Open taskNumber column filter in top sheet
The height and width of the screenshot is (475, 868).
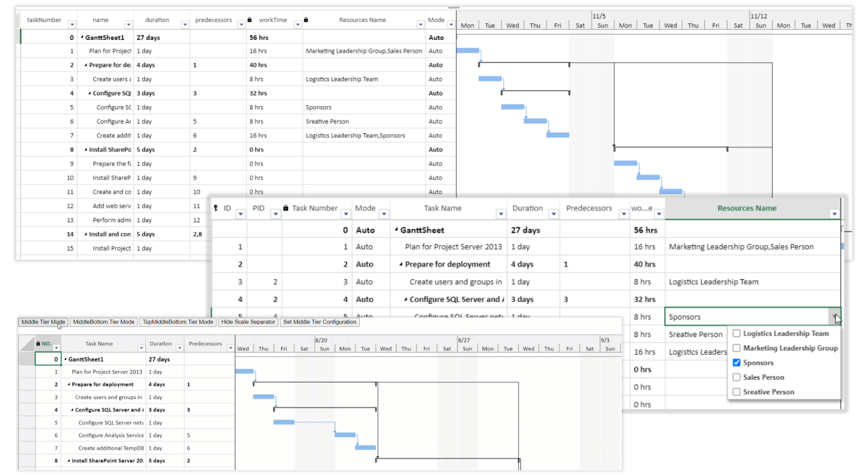tap(72, 25)
